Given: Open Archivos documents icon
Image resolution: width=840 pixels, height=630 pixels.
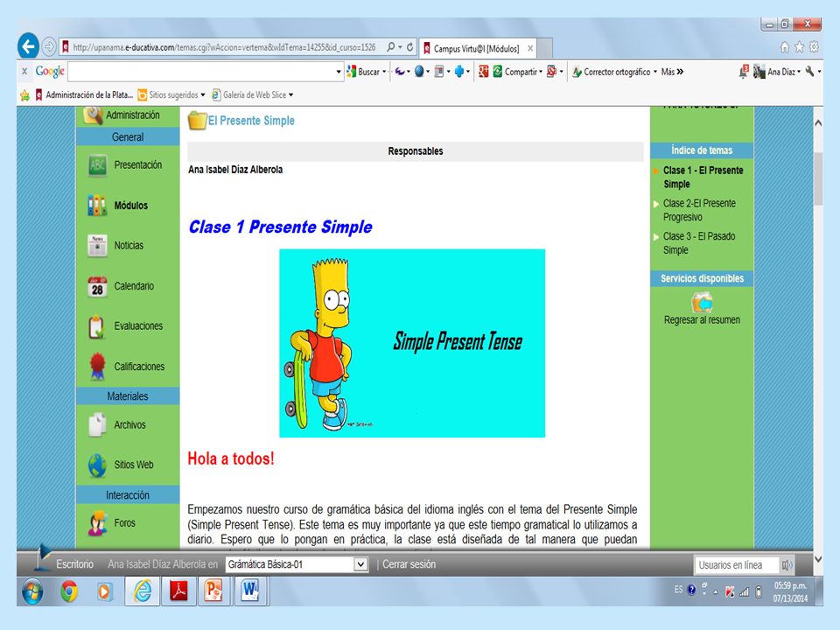Looking at the screenshot, I should [x=97, y=425].
